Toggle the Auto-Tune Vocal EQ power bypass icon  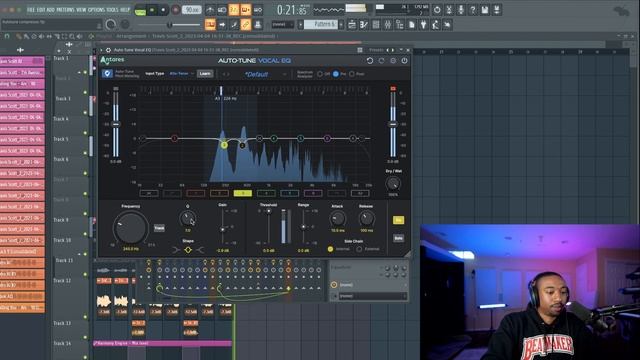[404, 61]
